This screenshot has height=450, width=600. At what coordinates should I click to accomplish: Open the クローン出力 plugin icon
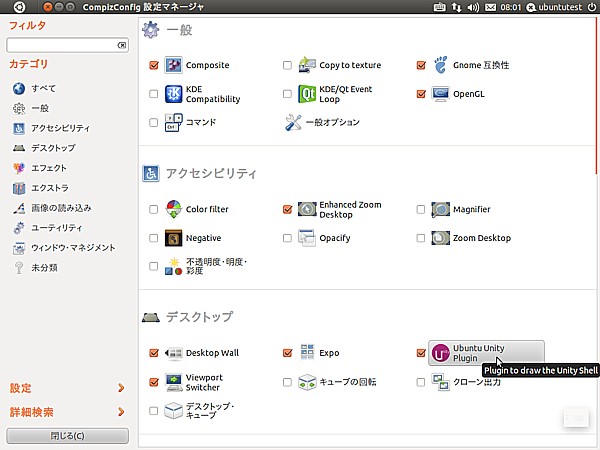click(440, 382)
